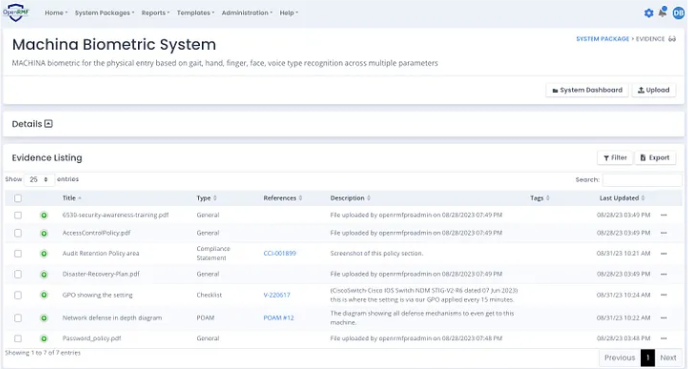Image resolution: width=689 pixels, height=369 pixels.
Task: Export the evidence listing
Action: tap(655, 158)
